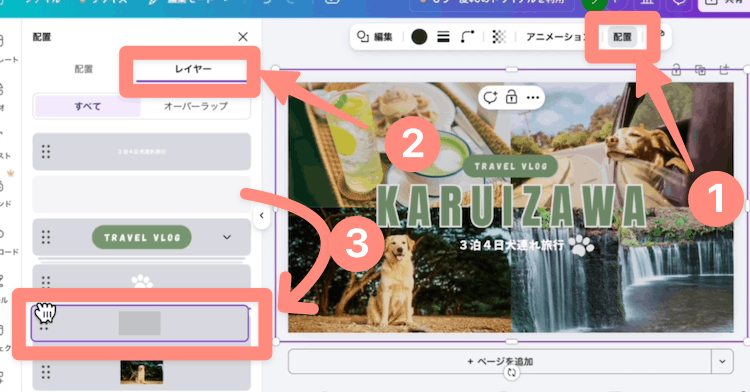This screenshot has height=392, width=750.
Task: Open the corner rounding option
Action: pyautogui.click(x=467, y=37)
